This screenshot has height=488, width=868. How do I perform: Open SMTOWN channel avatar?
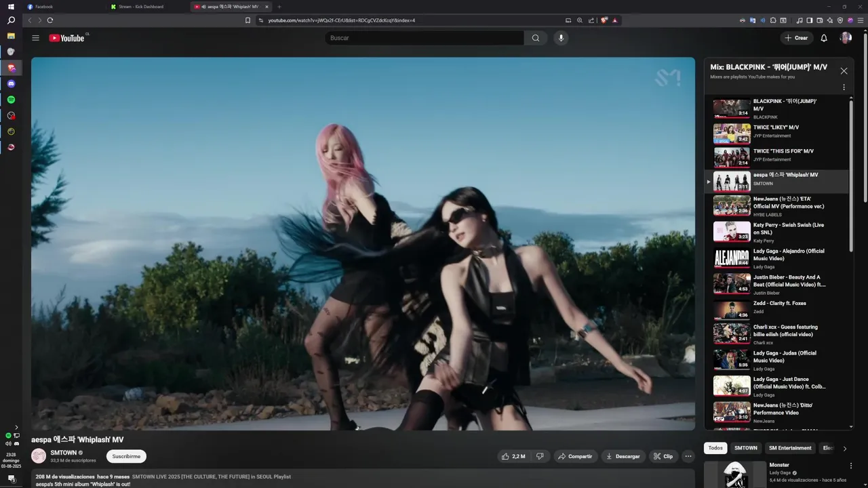point(39,456)
